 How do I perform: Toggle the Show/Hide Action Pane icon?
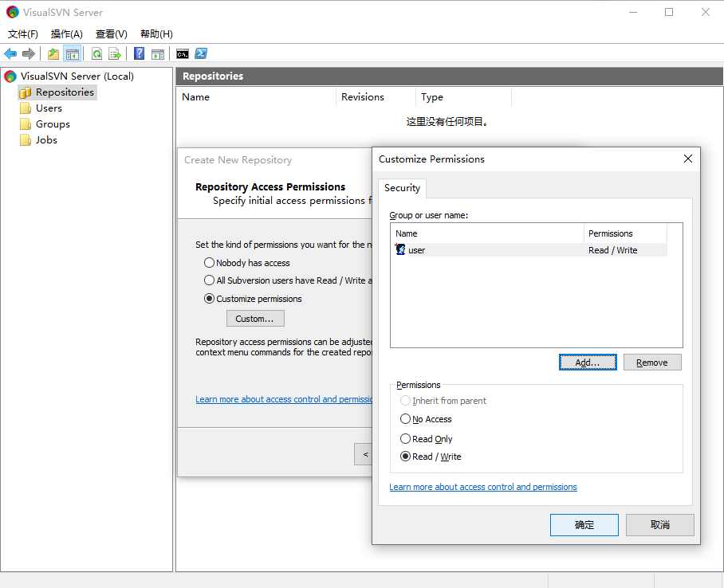158,54
